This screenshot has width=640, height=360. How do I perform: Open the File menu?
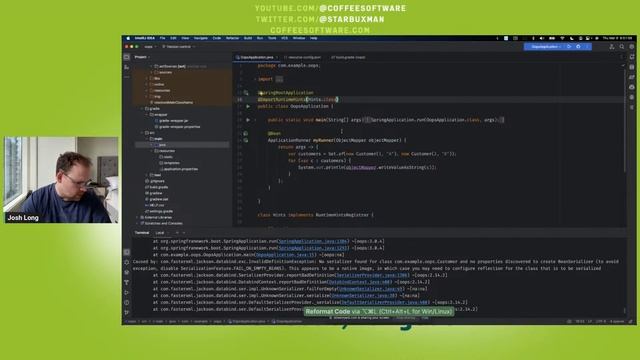click(x=162, y=38)
